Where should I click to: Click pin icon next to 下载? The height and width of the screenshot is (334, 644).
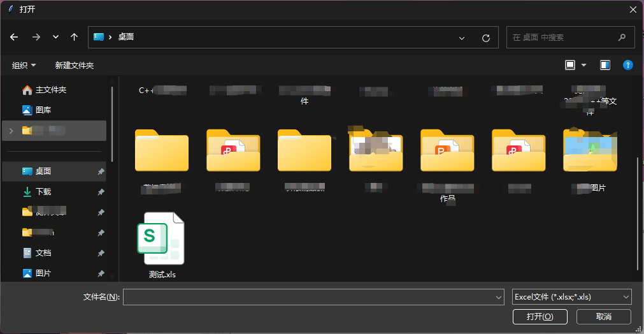coord(101,192)
